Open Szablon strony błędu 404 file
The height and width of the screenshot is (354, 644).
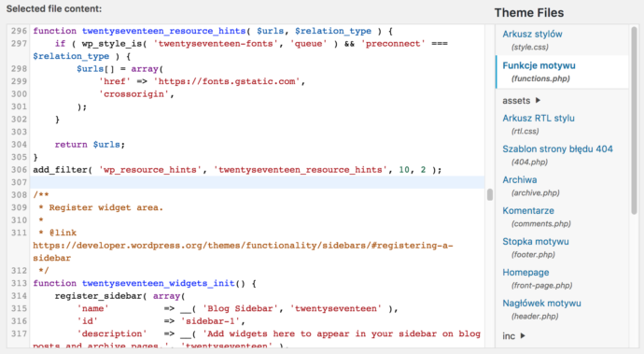557,149
